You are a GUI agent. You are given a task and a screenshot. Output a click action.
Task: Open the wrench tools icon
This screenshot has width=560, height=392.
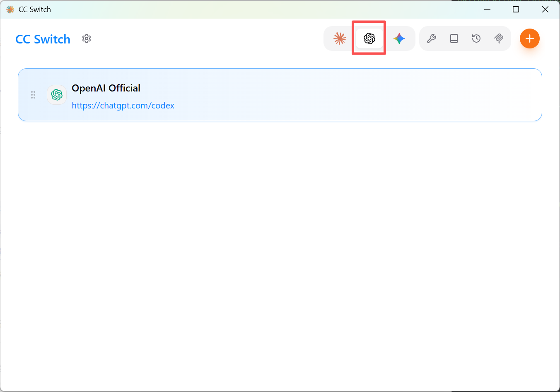pyautogui.click(x=432, y=38)
